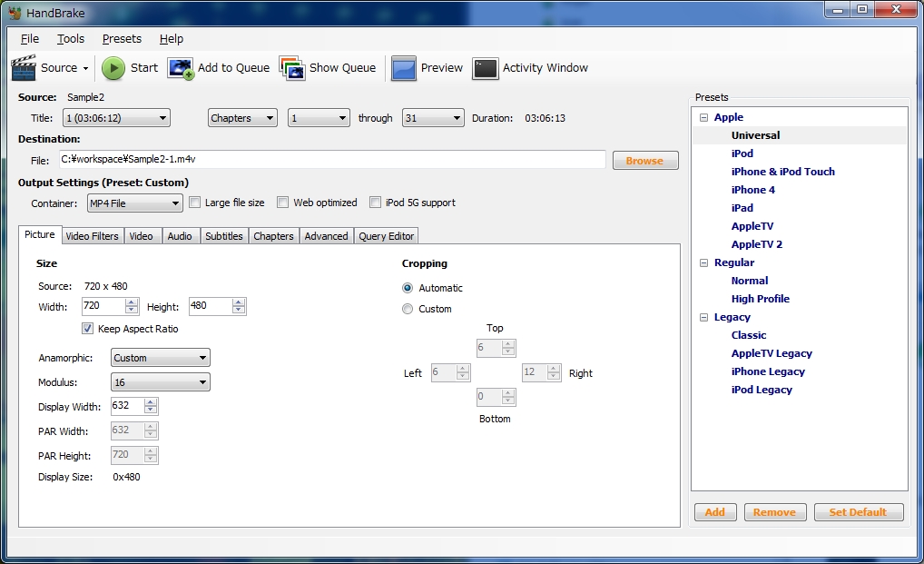Click the Height field showing 480
The width and height of the screenshot is (924, 564).
tap(211, 306)
